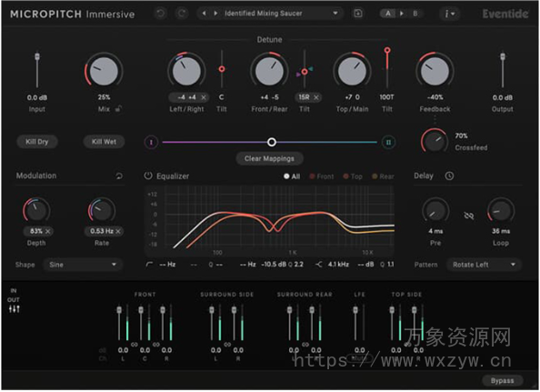Click the Front/Rear detune knob
Image resolution: width=540 pixels, height=392 pixels.
269,71
